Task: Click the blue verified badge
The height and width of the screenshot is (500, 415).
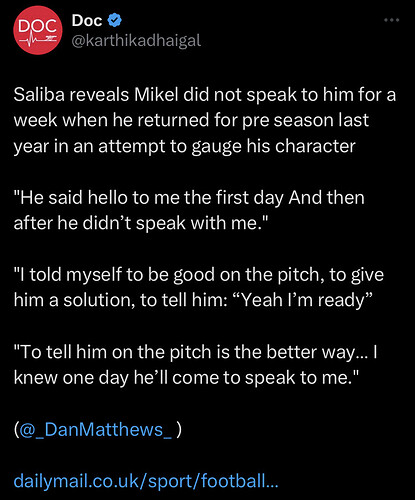Action: (115, 20)
